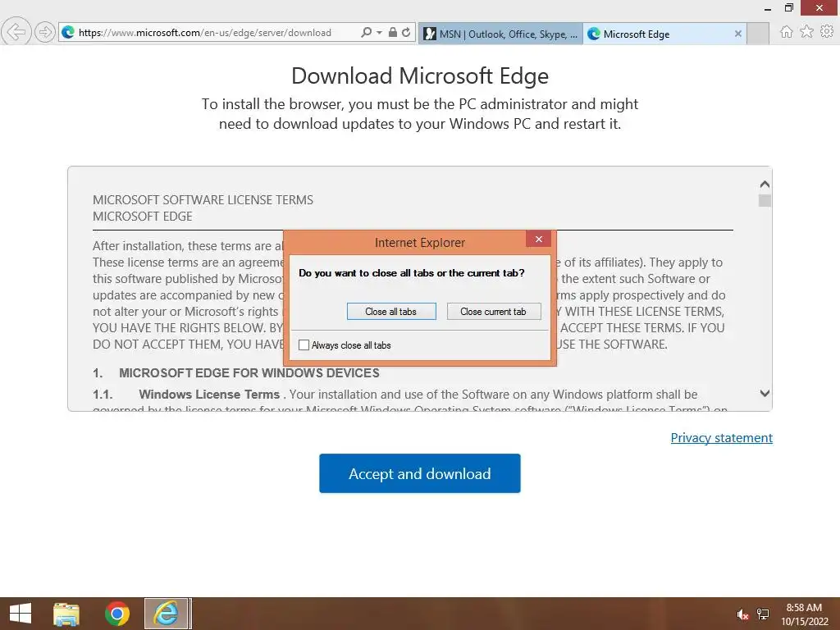Select the Internet Explorer taskbar icon
Image resolution: width=840 pixels, height=630 pixels.
click(166, 614)
